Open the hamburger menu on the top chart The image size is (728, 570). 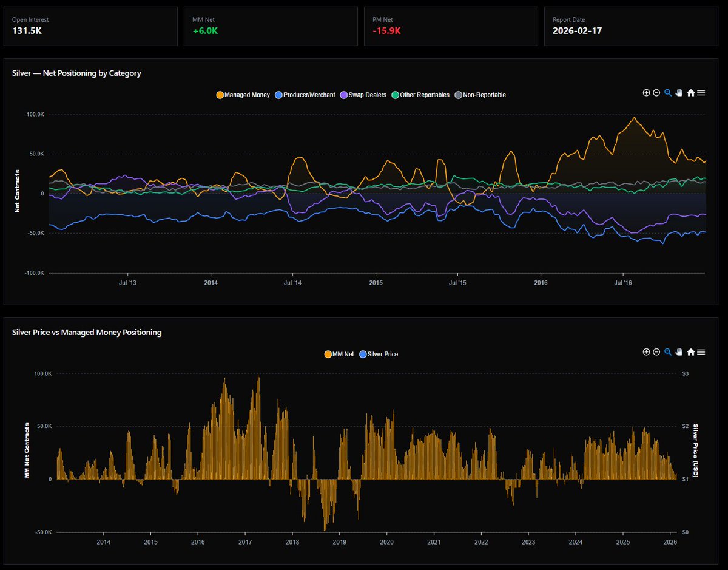point(701,92)
